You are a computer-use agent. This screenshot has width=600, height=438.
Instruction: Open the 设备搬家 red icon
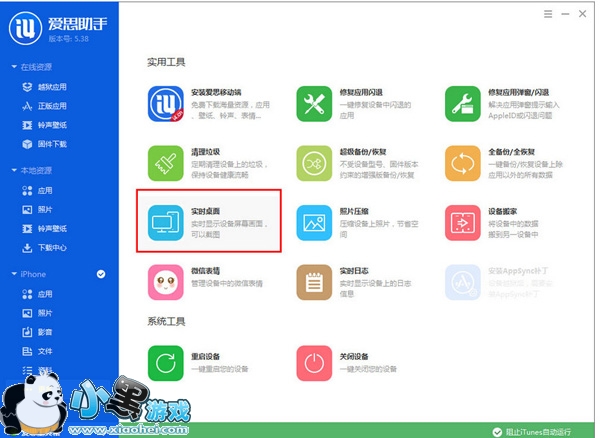462,223
